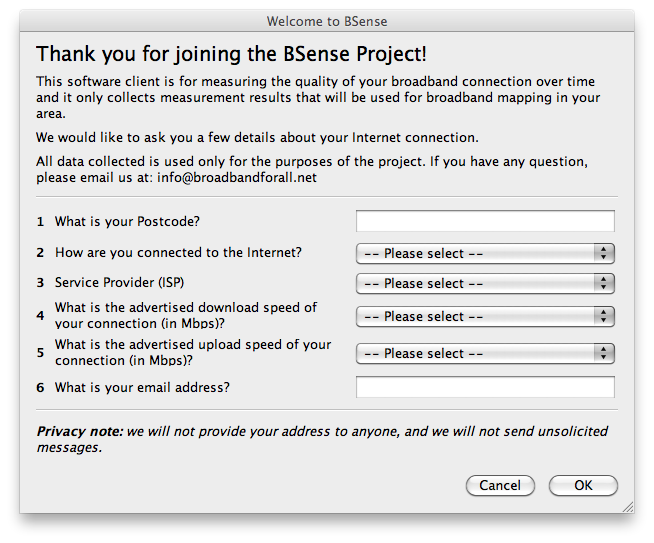Image resolution: width=654 pixels, height=543 pixels.
Task: Click the Welcome to BSense title bar
Action: (327, 21)
